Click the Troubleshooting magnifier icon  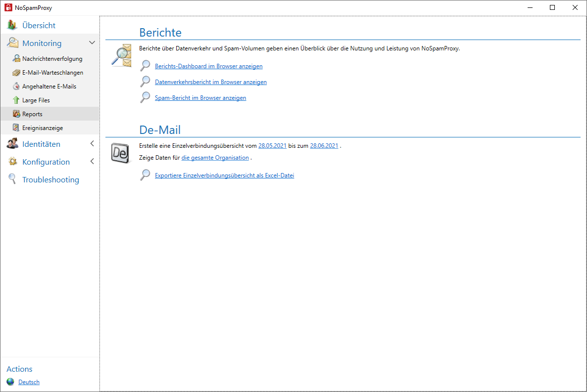click(12, 179)
